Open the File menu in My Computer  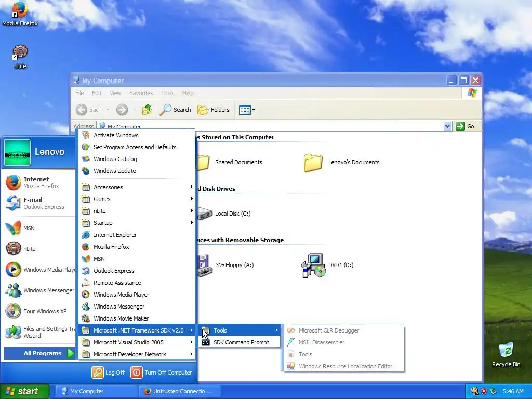[x=79, y=93]
